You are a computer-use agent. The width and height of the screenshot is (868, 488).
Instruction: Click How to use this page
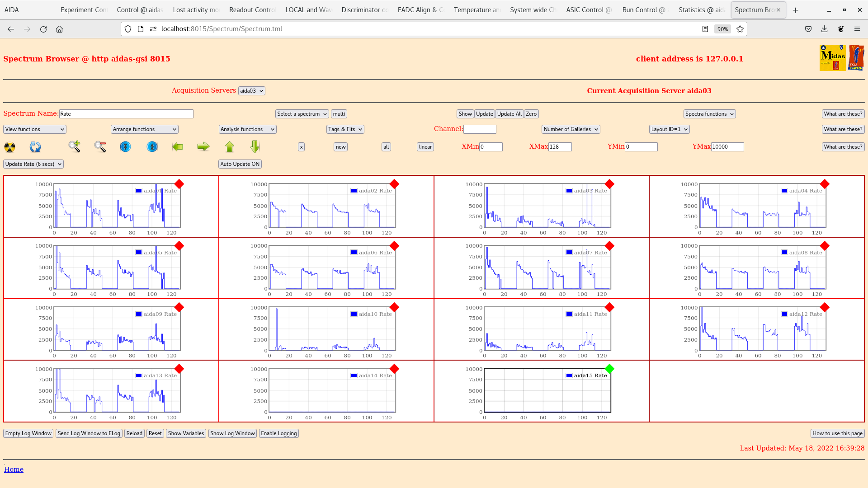[837, 433]
